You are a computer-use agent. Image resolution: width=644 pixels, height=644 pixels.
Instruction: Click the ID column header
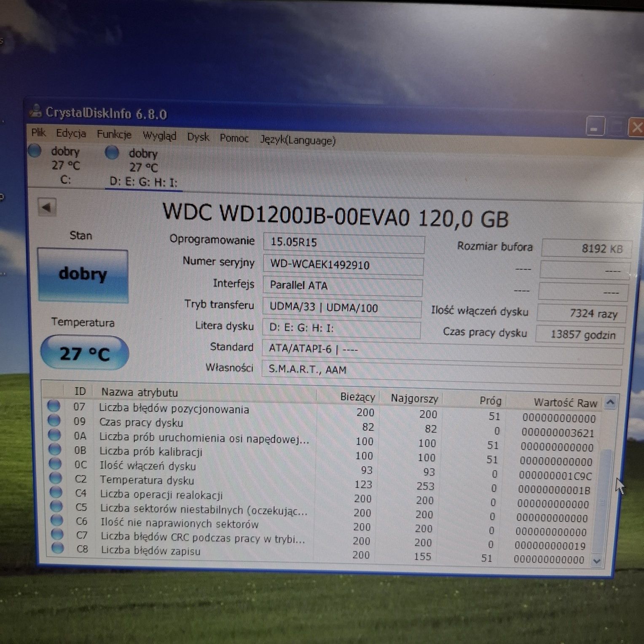click(x=80, y=391)
